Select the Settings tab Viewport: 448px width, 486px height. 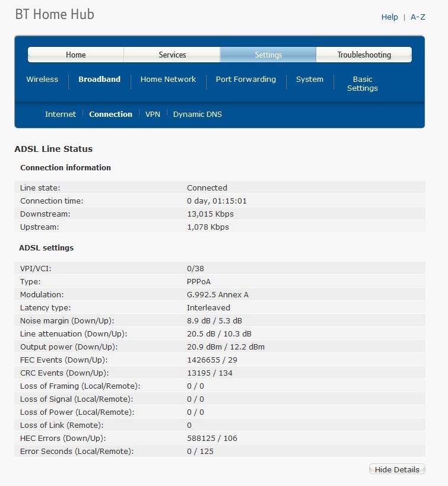pyautogui.click(x=268, y=55)
